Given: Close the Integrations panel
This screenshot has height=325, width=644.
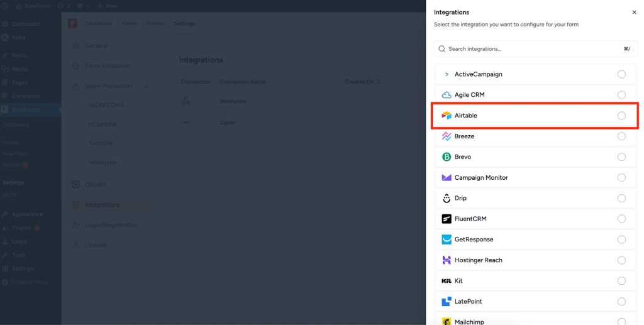Looking at the screenshot, I should [634, 13].
